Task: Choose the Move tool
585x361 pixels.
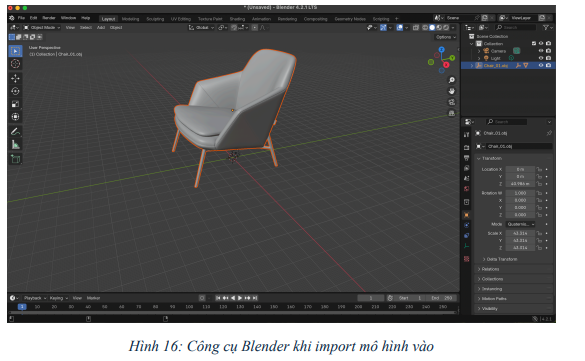Action: click(15, 78)
